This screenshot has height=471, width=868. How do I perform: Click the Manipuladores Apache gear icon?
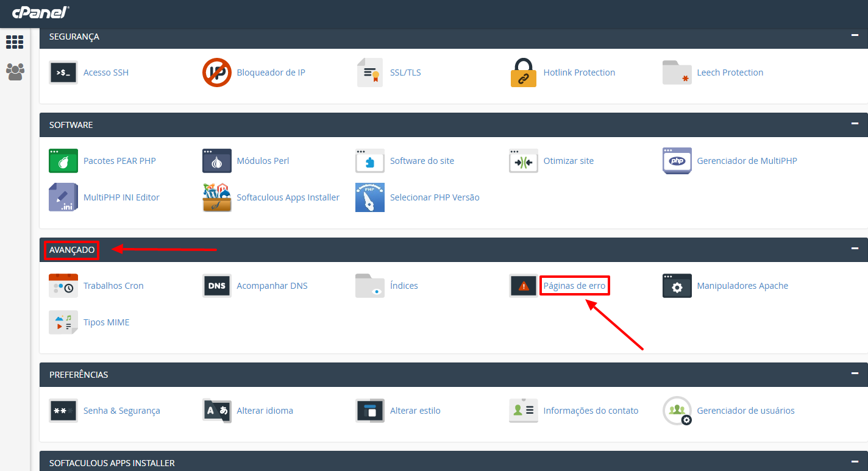(677, 286)
